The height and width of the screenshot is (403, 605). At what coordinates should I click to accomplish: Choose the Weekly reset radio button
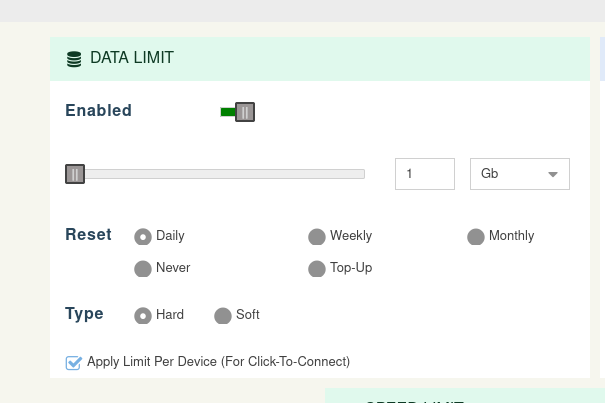(317, 237)
